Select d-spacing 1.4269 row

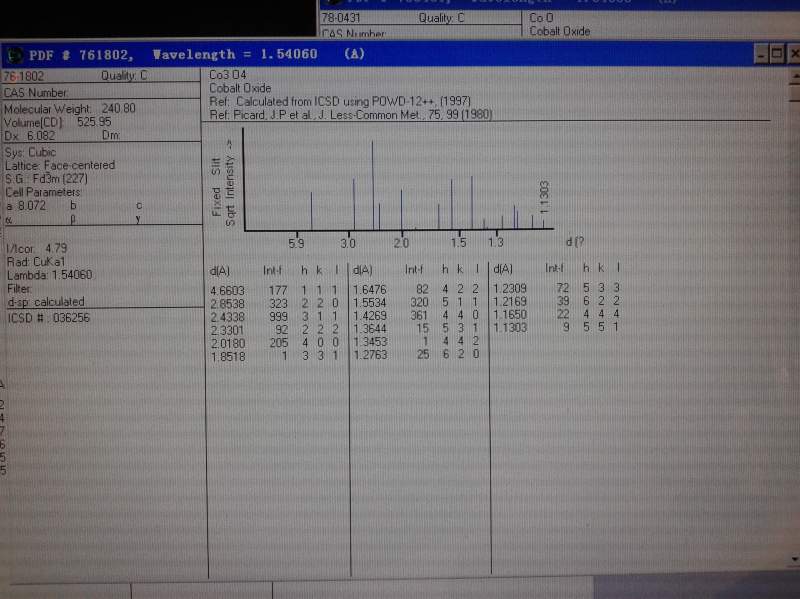417,315
